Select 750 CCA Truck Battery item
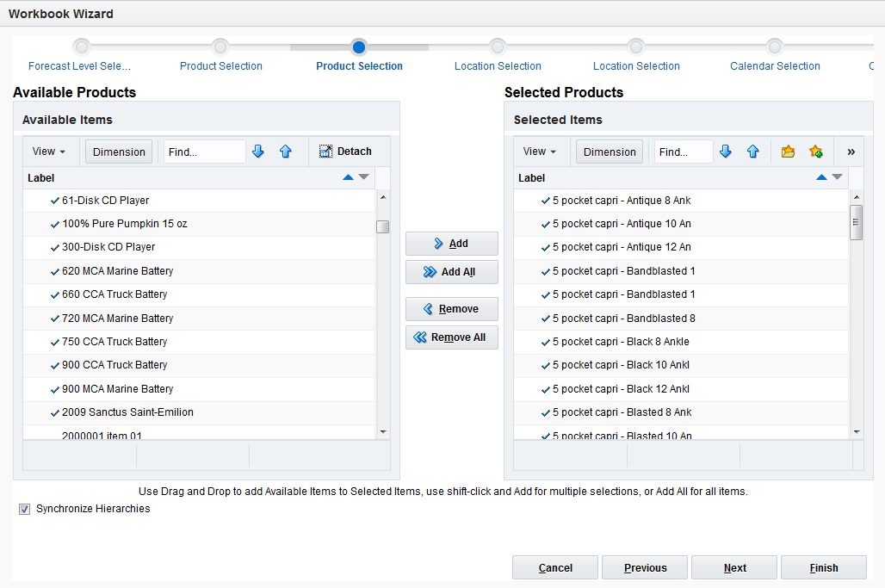The height and width of the screenshot is (588, 885). coord(199,342)
